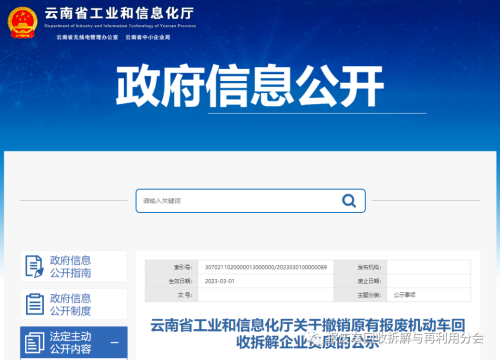Click the 废止日期 label cell
Image resolution: width=500 pixels, height=360 pixels.
pyautogui.click(x=360, y=281)
